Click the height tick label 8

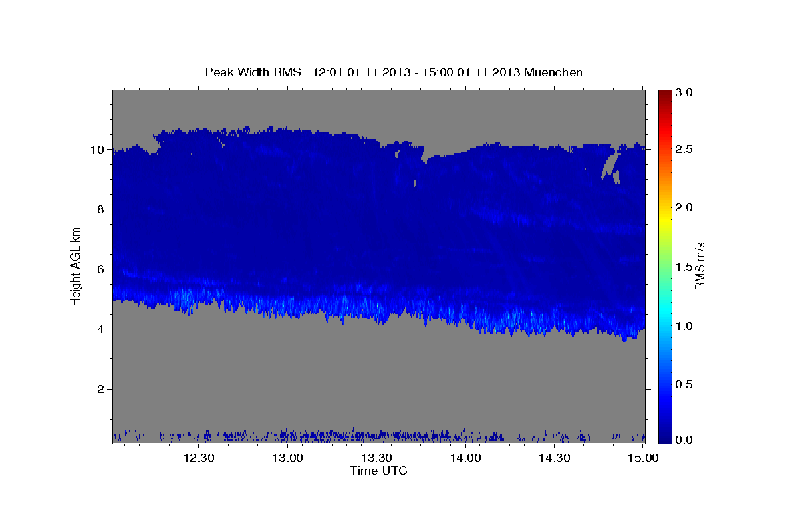[100, 209]
